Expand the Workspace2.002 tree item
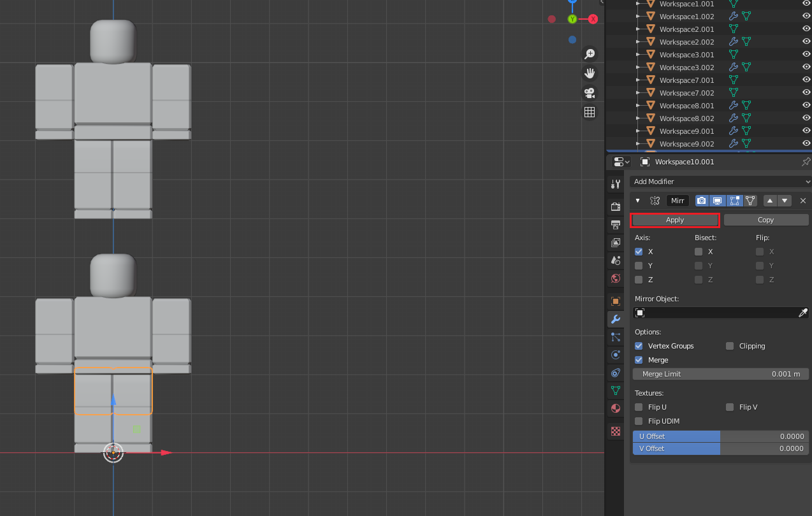812x516 pixels. click(639, 42)
